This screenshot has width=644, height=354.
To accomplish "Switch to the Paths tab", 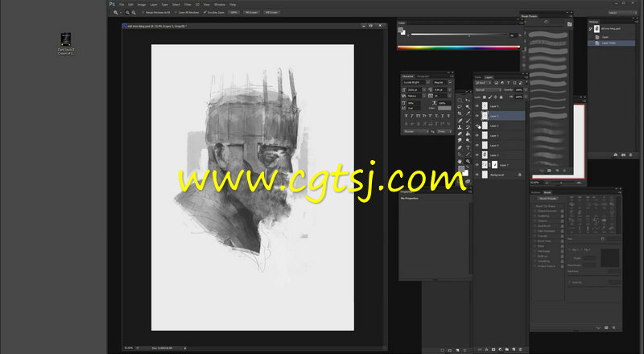I will (x=478, y=77).
